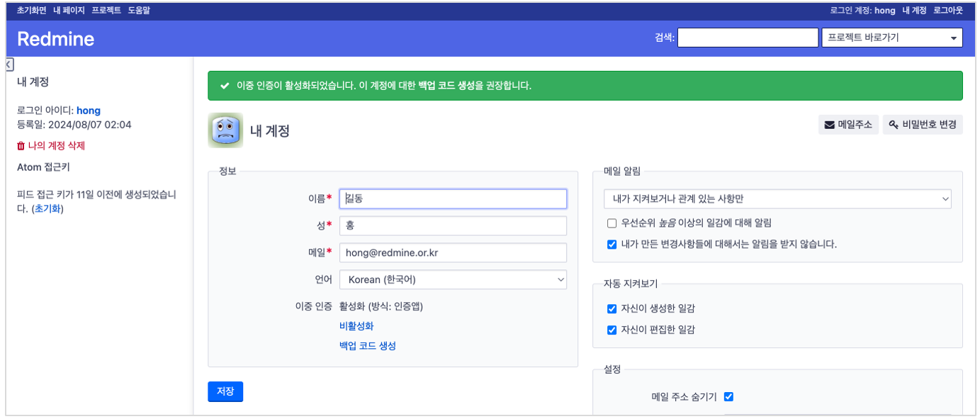Toggle 메일 주소 숨기기 checkbox
This screenshot has width=980, height=419.
click(x=728, y=397)
